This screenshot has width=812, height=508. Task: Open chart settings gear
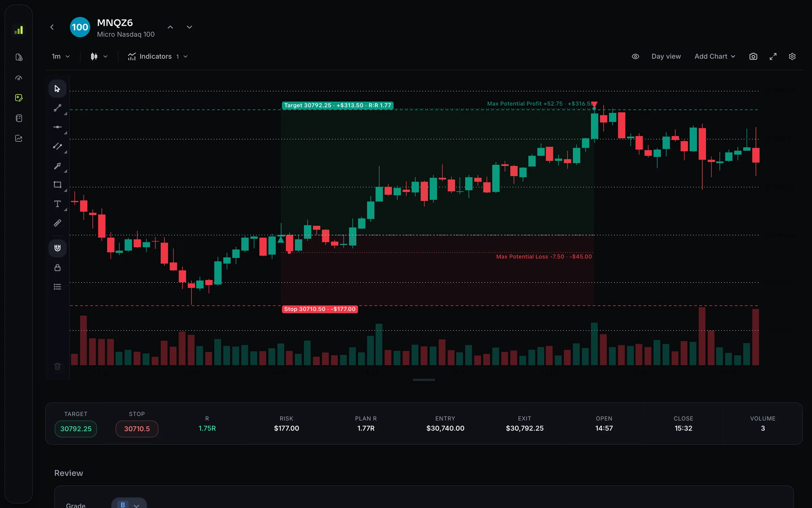(792, 57)
